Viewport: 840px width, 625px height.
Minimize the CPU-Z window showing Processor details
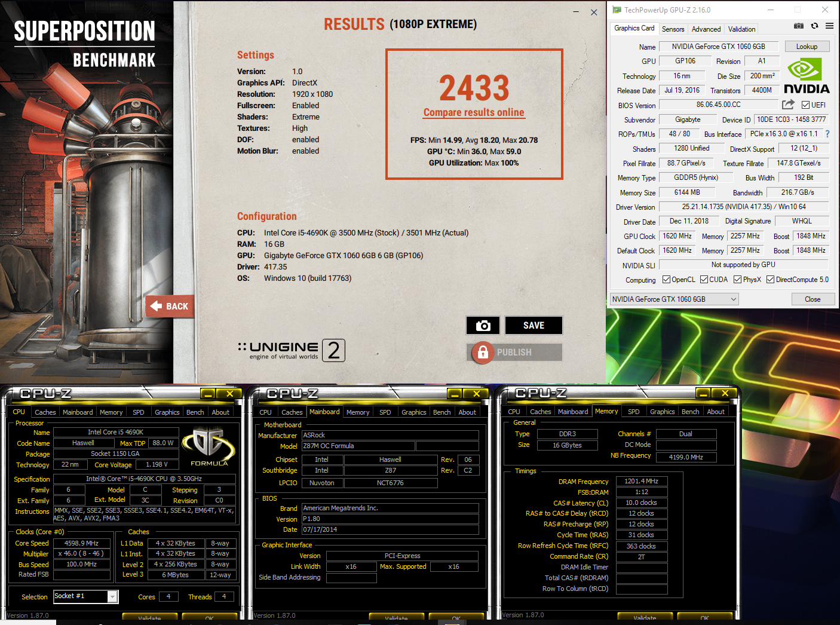coord(208,394)
